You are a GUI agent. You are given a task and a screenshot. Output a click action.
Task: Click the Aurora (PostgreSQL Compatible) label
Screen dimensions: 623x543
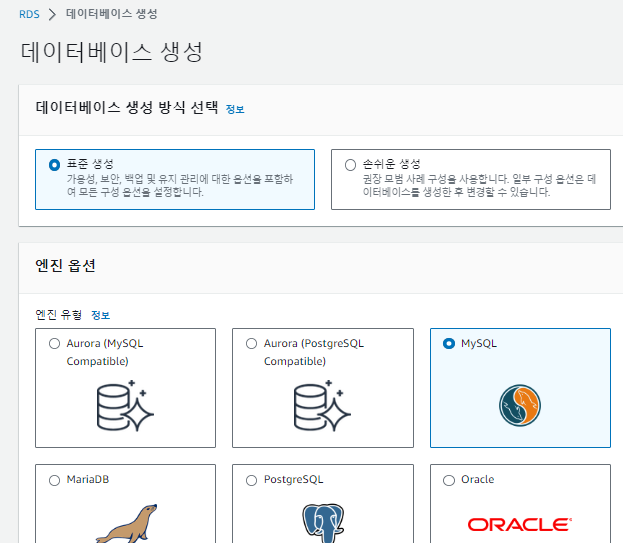pyautogui.click(x=314, y=352)
